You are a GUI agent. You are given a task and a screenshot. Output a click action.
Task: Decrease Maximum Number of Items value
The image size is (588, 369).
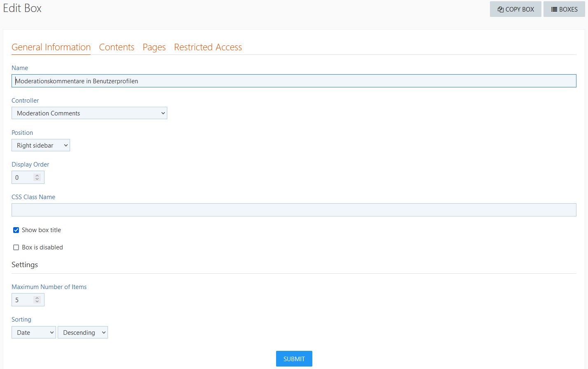click(37, 302)
